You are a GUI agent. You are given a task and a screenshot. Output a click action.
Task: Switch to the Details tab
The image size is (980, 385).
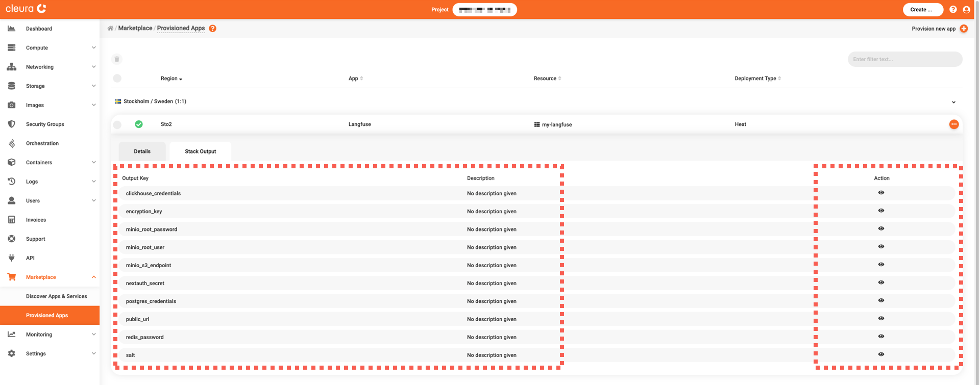(x=142, y=151)
